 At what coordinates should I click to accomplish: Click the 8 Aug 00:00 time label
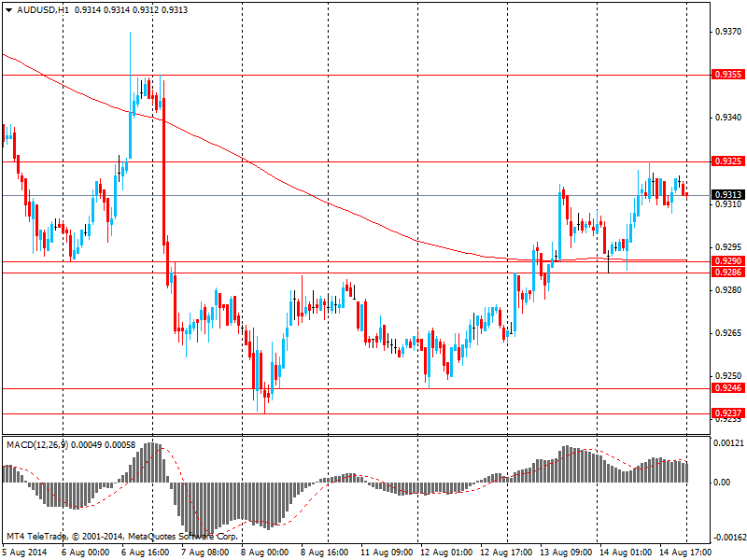click(x=265, y=552)
